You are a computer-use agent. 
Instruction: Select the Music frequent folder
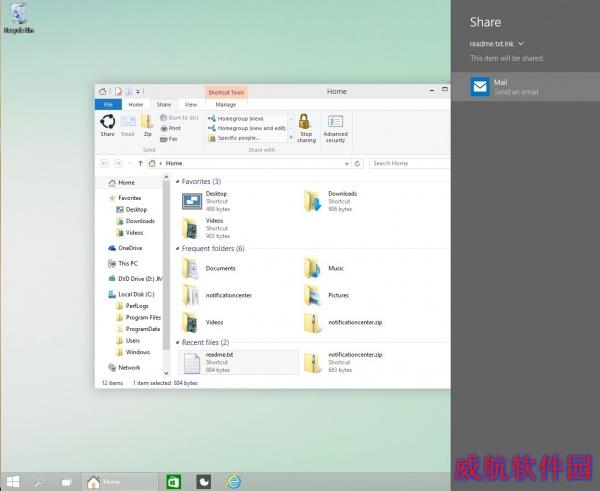pos(324,268)
